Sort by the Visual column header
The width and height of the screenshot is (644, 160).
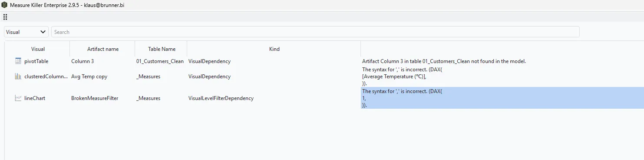[x=38, y=49]
